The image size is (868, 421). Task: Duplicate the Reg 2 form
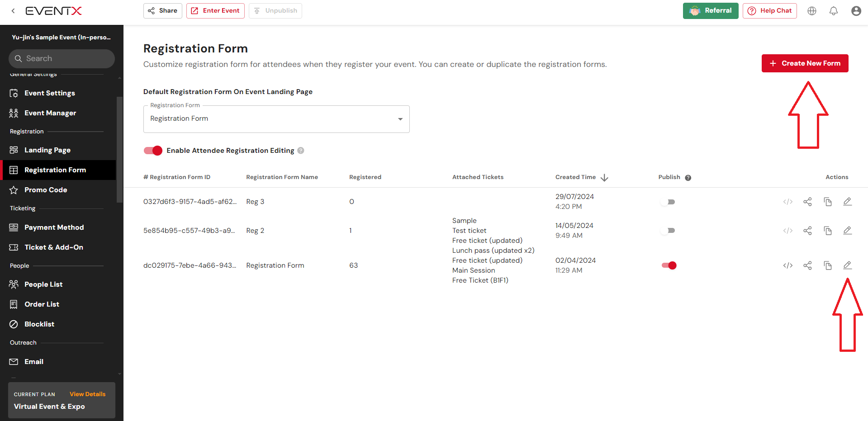828,231
